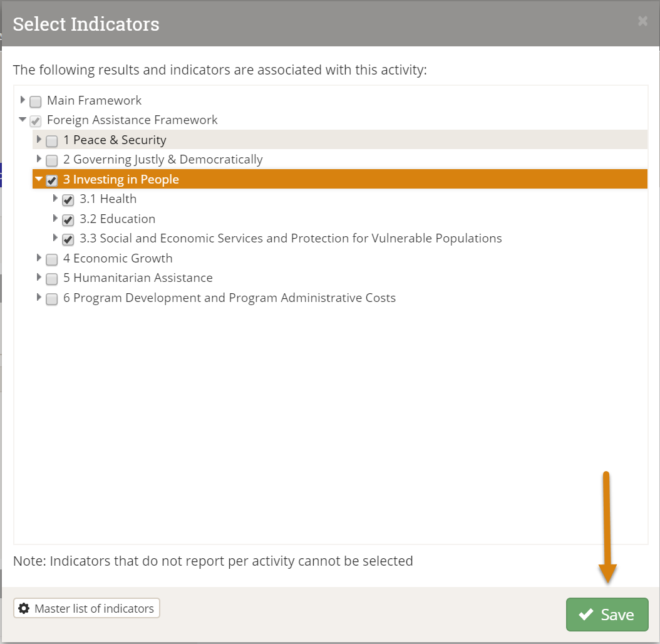Viewport: 660px width, 644px height.
Task: Close the Select Indicators dialog
Action: [x=642, y=21]
